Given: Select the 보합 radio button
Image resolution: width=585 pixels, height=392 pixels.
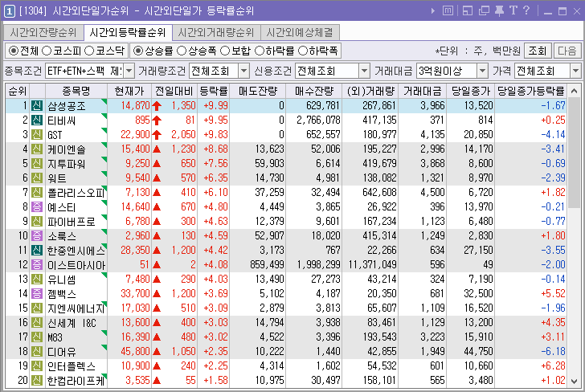Looking at the screenshot, I should [225, 51].
